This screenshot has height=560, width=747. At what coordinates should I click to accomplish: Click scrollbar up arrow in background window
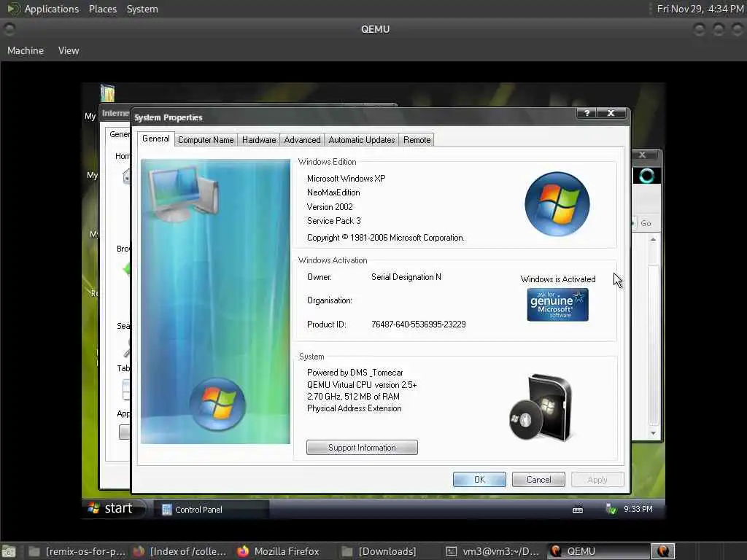point(653,239)
